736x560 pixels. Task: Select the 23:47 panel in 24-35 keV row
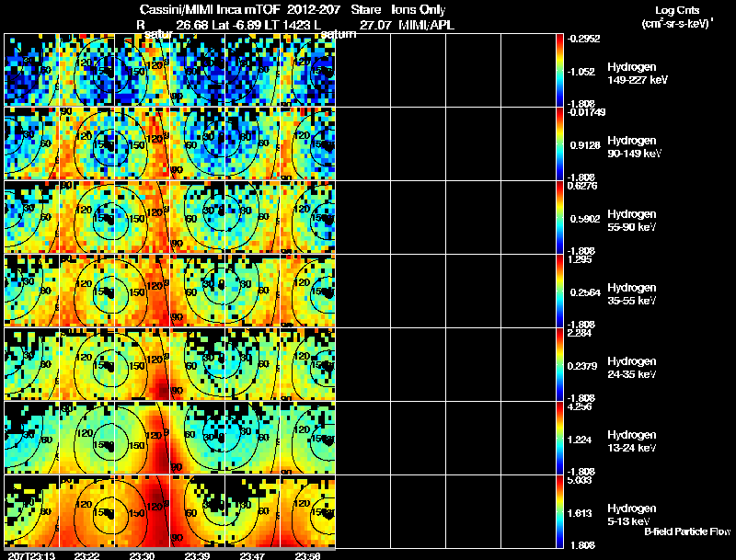click(x=252, y=364)
